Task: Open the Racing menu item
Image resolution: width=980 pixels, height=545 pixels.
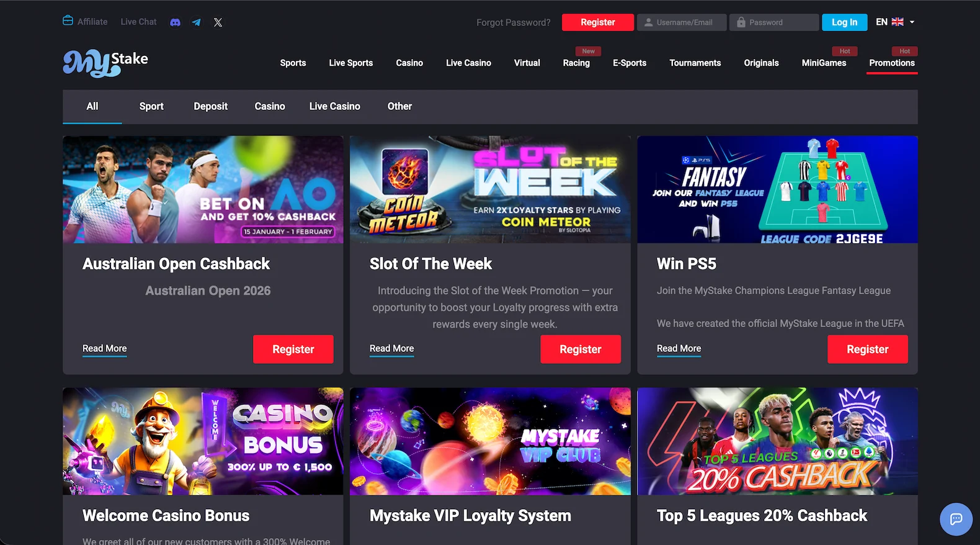Action: point(576,63)
